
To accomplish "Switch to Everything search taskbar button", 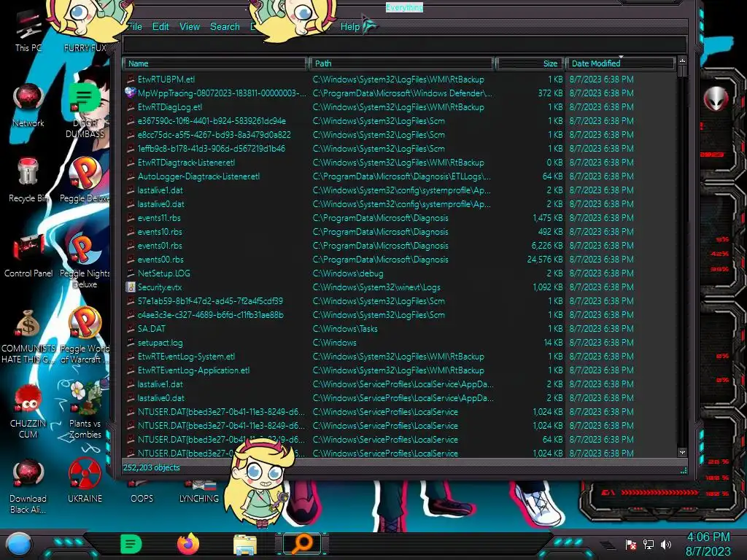I will [x=302, y=544].
